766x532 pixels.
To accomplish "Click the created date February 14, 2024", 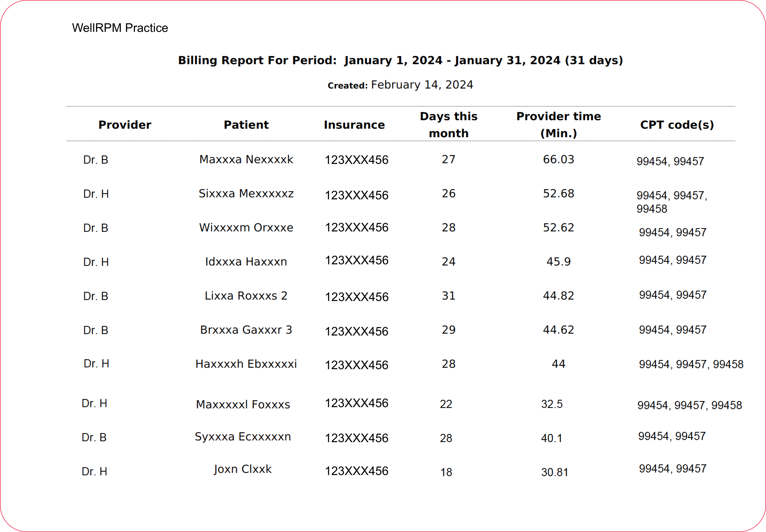I will click(x=422, y=85).
